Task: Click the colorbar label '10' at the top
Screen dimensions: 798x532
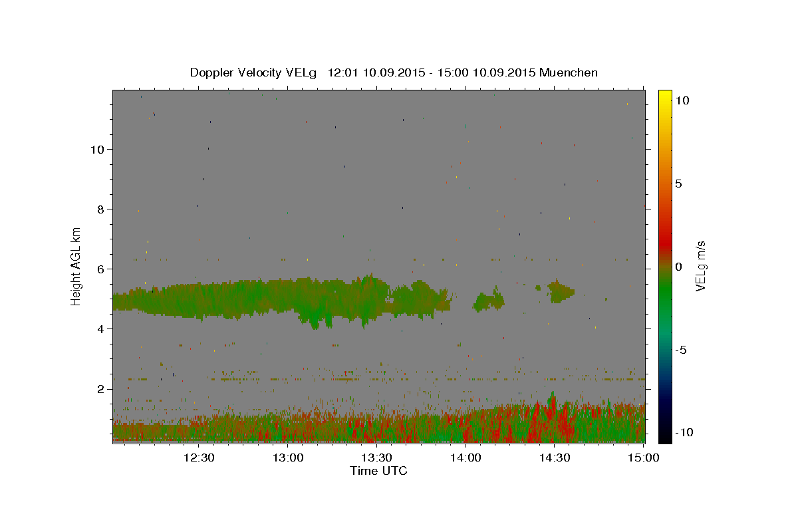Action: pos(682,100)
